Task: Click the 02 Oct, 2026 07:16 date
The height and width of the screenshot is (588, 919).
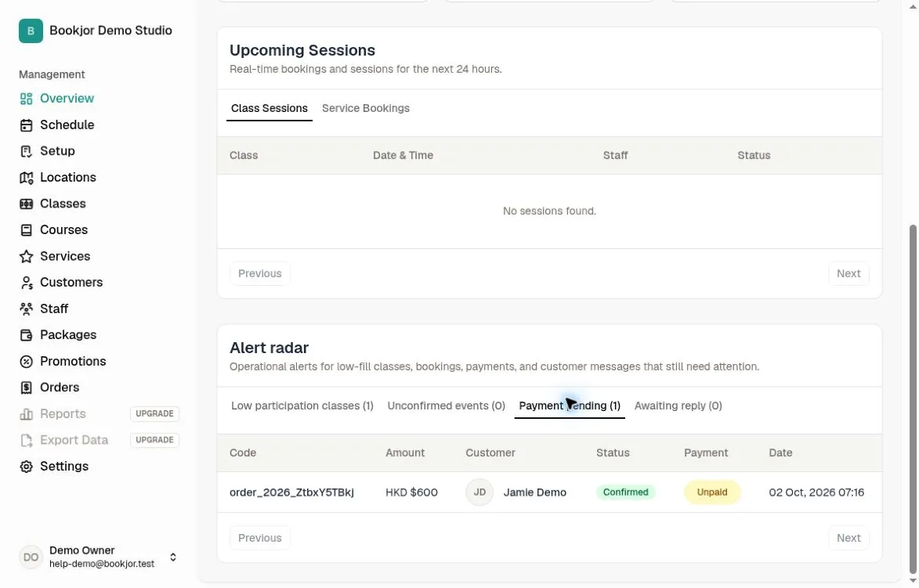Action: coord(816,492)
